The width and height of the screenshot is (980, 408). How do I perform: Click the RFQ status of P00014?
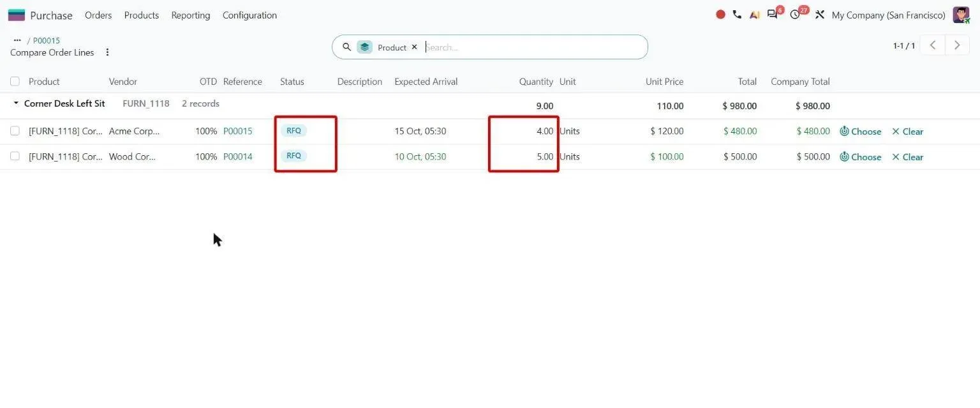coord(293,156)
